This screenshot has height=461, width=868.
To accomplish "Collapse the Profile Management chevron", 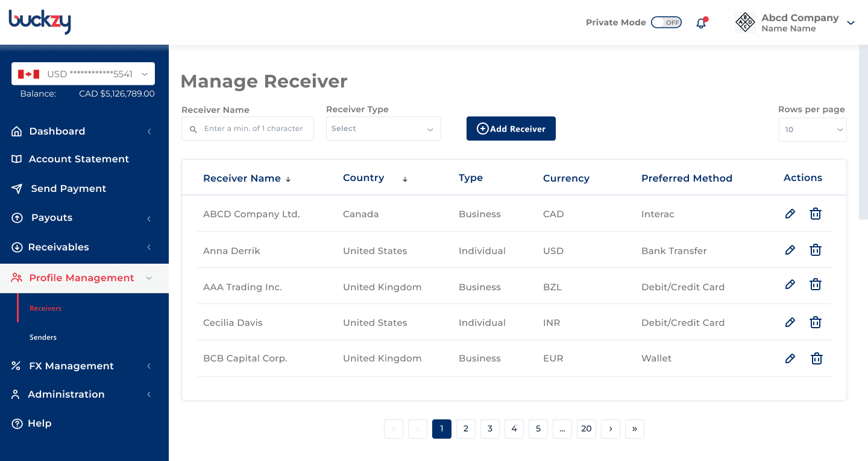I will (149, 278).
